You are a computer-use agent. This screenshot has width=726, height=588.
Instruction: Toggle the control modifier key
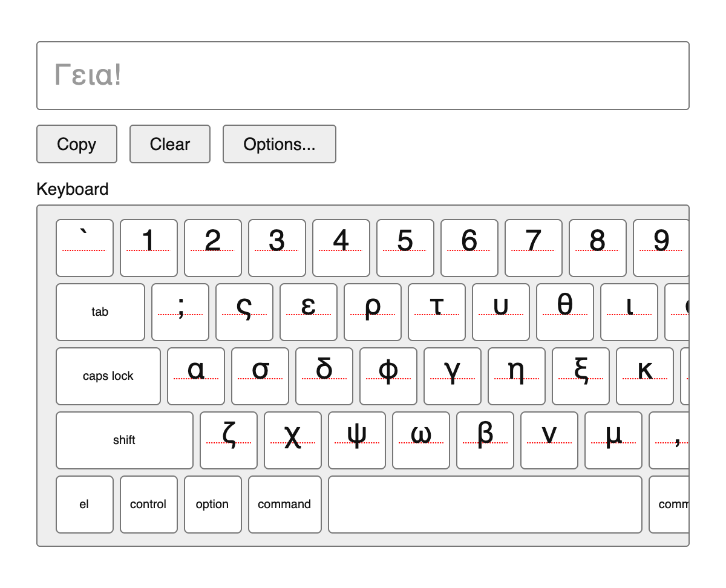click(149, 505)
